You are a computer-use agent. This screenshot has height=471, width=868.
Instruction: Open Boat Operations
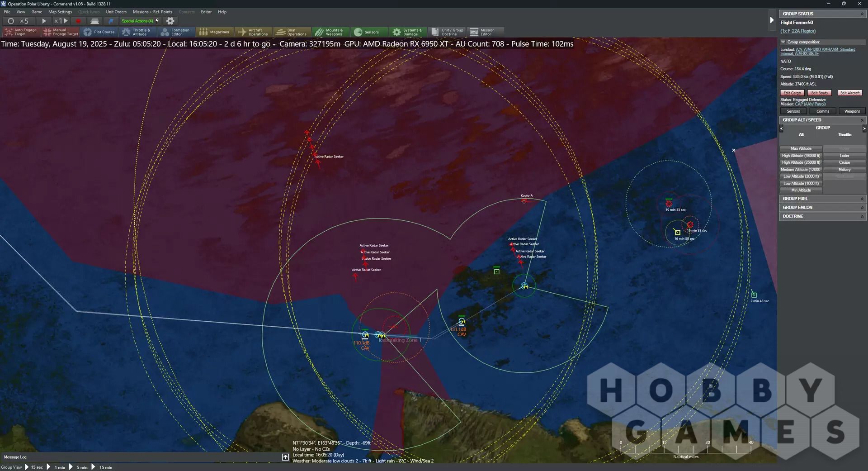point(292,32)
